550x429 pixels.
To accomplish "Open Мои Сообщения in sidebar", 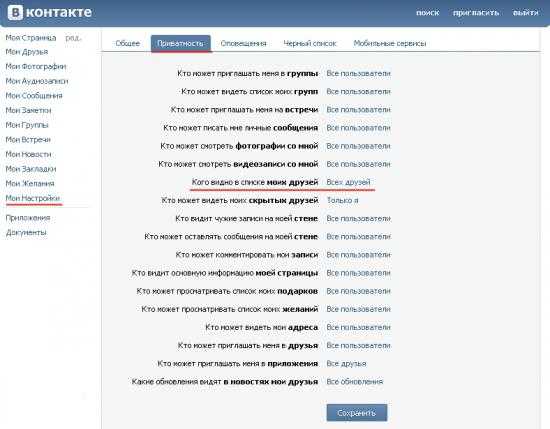I will [x=34, y=96].
